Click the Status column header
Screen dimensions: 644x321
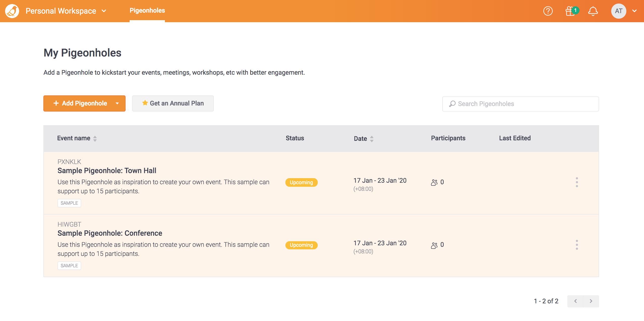[x=295, y=138]
